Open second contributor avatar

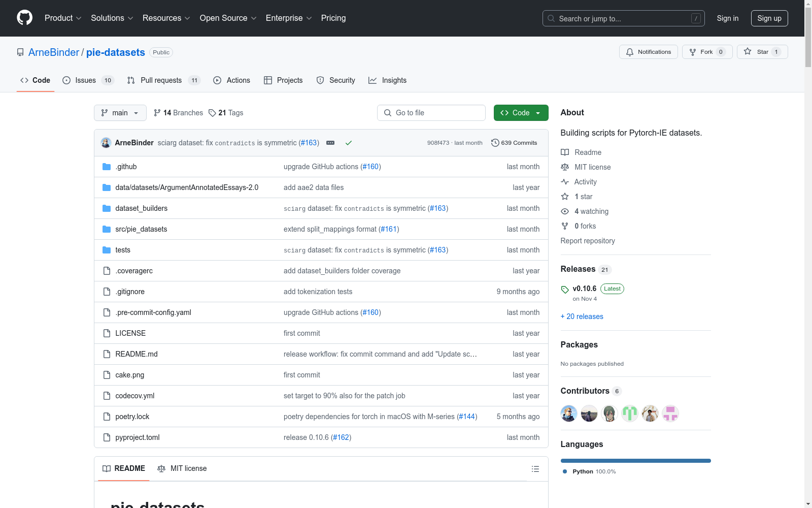[589, 414]
